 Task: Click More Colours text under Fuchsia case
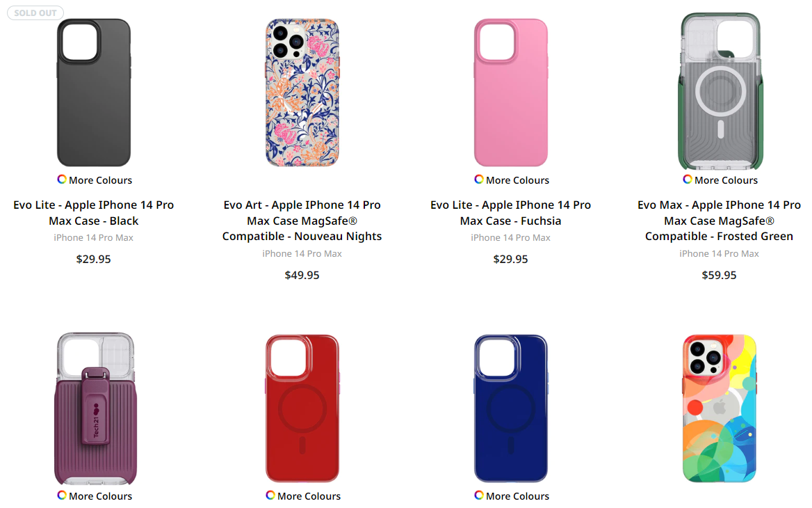[517, 180]
